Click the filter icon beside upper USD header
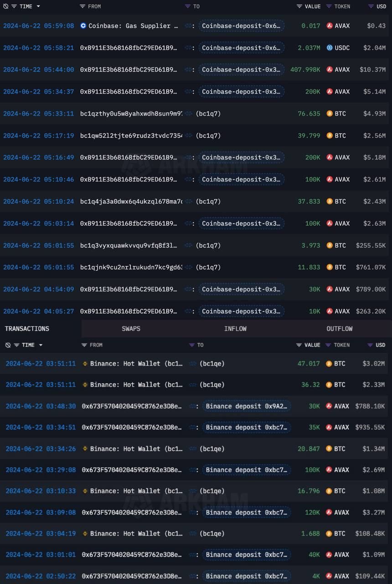 point(371,6)
